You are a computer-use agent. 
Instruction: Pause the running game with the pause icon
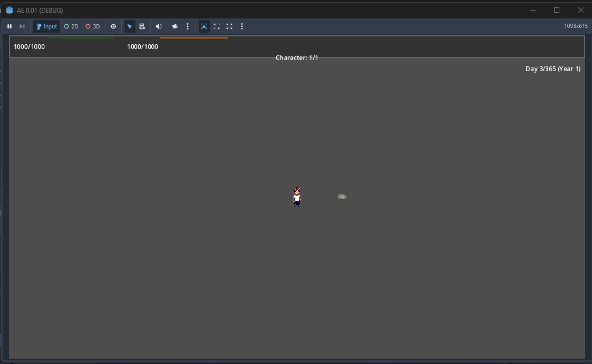tap(9, 26)
